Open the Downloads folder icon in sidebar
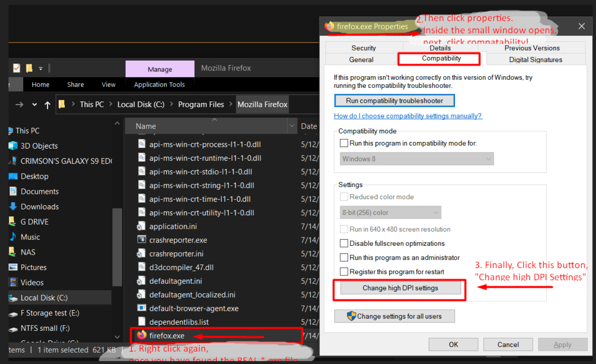This screenshot has height=364, width=596. 13,206
